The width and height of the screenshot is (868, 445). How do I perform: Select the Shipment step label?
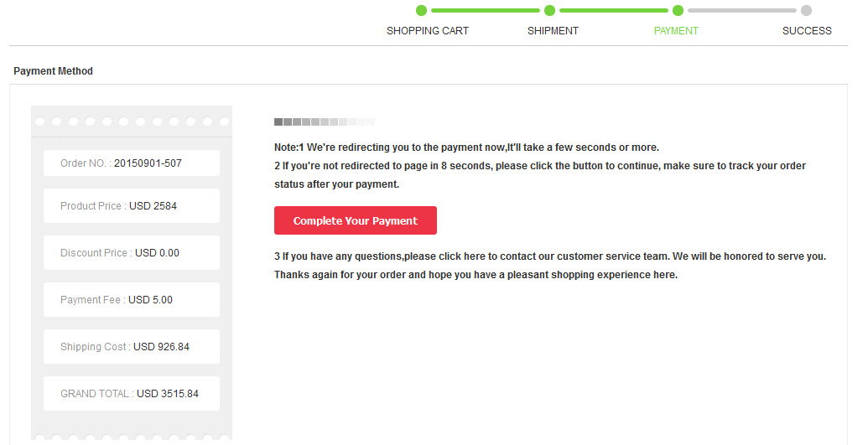[553, 31]
